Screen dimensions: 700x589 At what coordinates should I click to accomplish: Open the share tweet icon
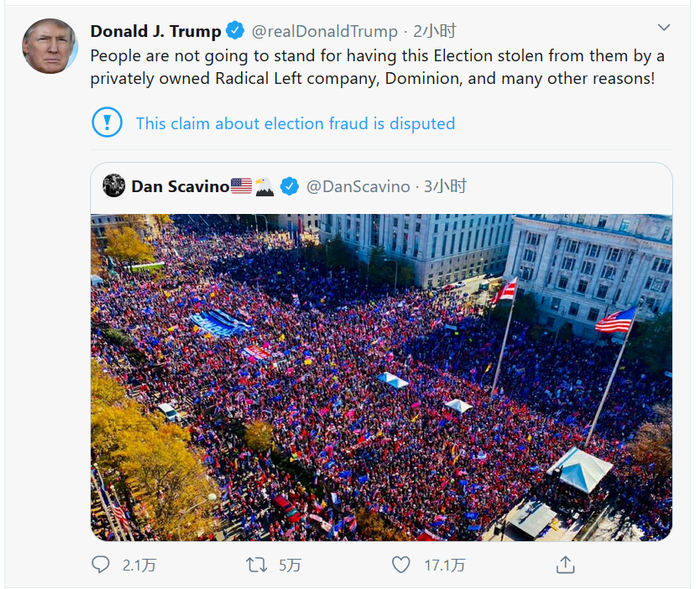pyautogui.click(x=564, y=565)
